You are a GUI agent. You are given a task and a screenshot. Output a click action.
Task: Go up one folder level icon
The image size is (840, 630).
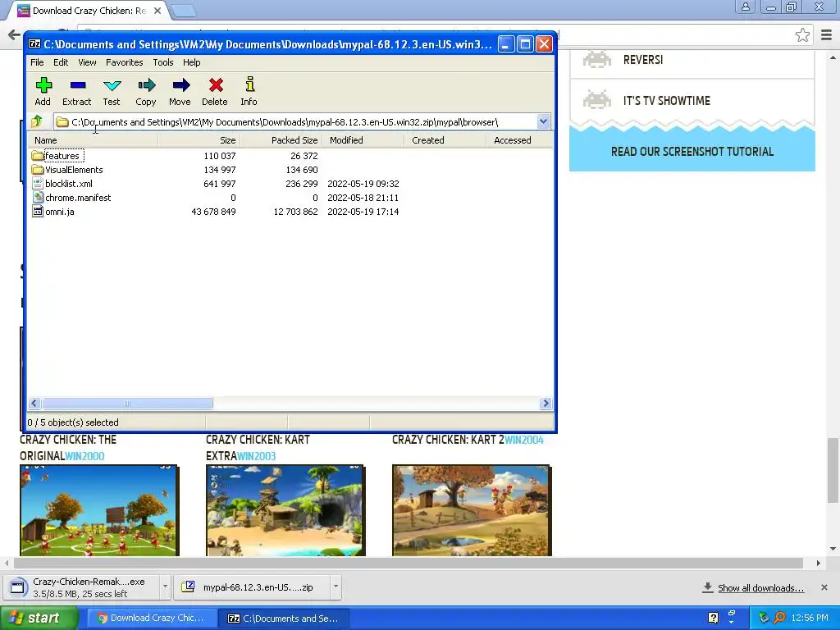pos(37,121)
